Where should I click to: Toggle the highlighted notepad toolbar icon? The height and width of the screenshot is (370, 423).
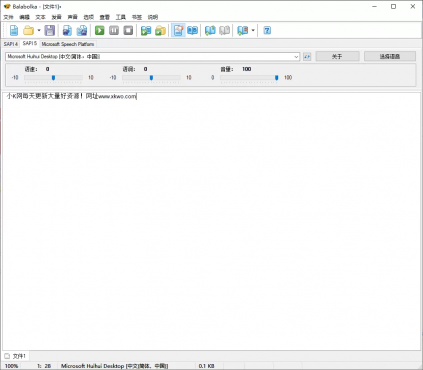coord(178,31)
